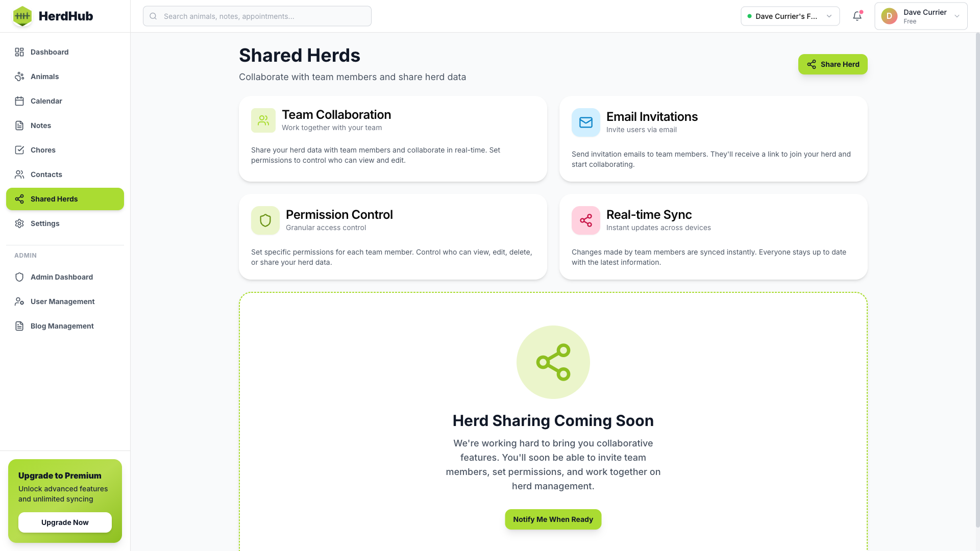Viewport: 980px width, 551px height.
Task: Click the Permission Control shield icon
Action: tap(265, 220)
